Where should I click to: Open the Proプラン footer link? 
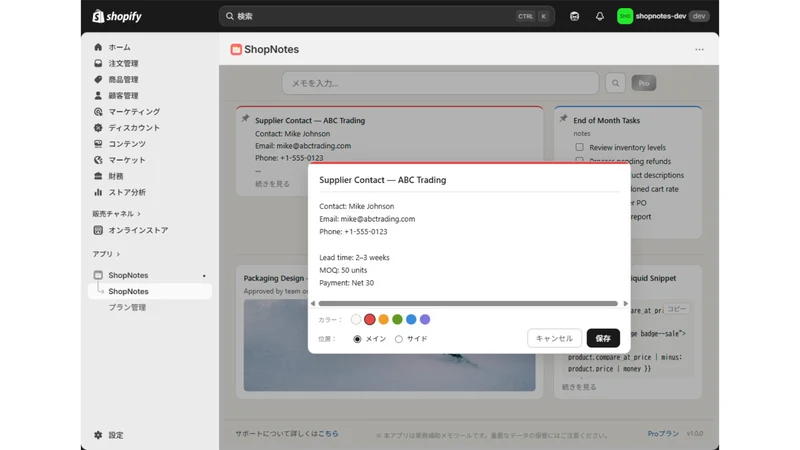tap(663, 433)
